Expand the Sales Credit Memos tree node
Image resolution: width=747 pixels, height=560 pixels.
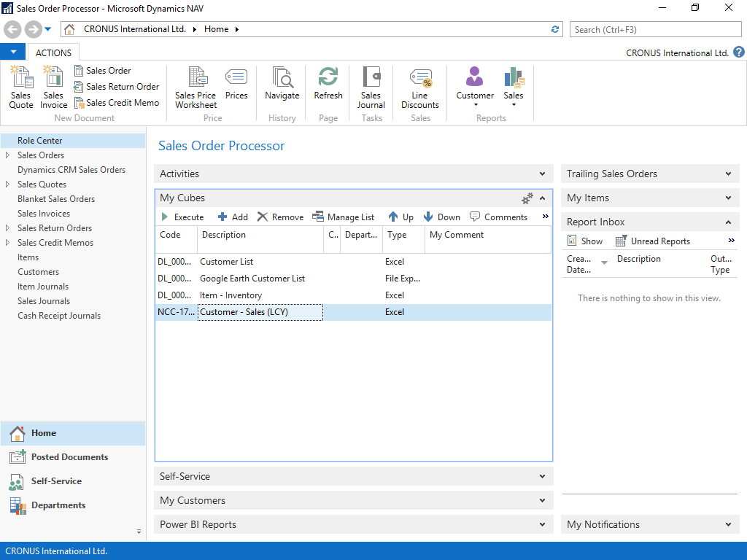coord(7,243)
